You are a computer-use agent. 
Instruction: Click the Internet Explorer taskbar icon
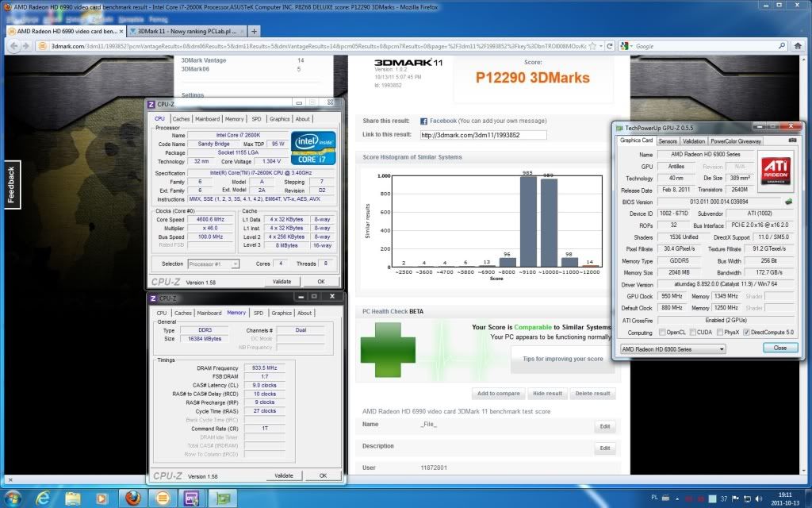tap(43, 498)
